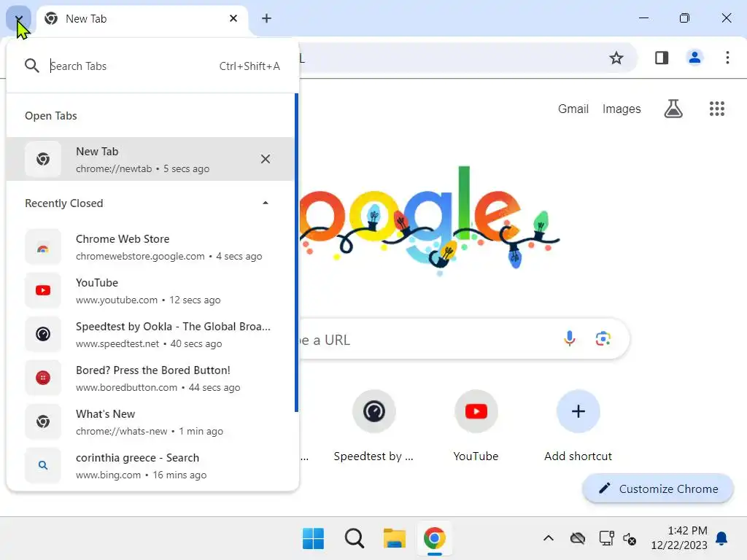Reopen Bored Button recently closed tab
Screen dimensions: 747x560
point(150,378)
